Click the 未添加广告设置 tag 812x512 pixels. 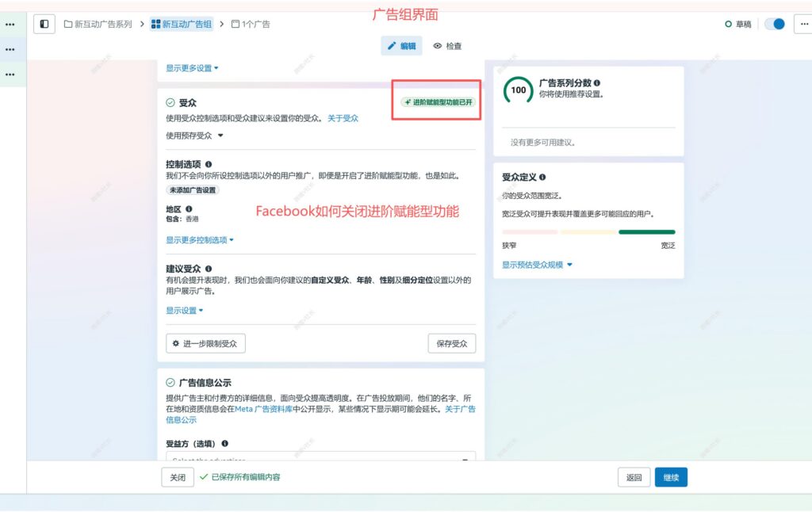click(193, 190)
